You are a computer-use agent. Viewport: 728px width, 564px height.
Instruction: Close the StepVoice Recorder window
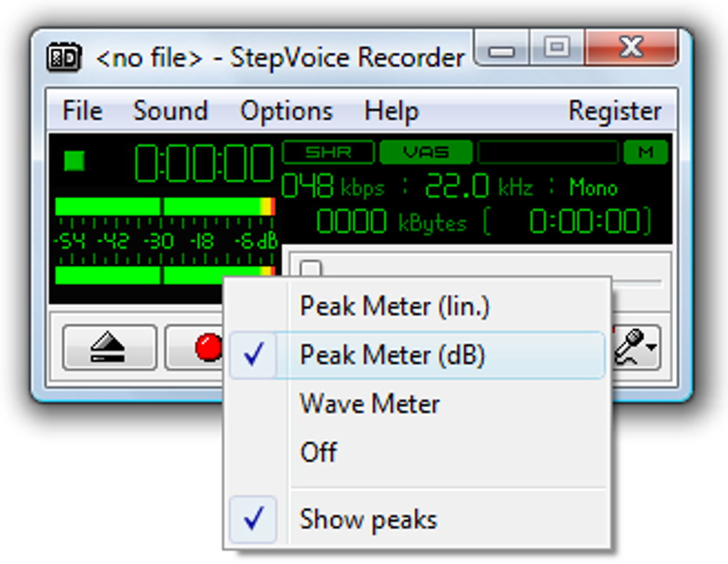(x=632, y=46)
